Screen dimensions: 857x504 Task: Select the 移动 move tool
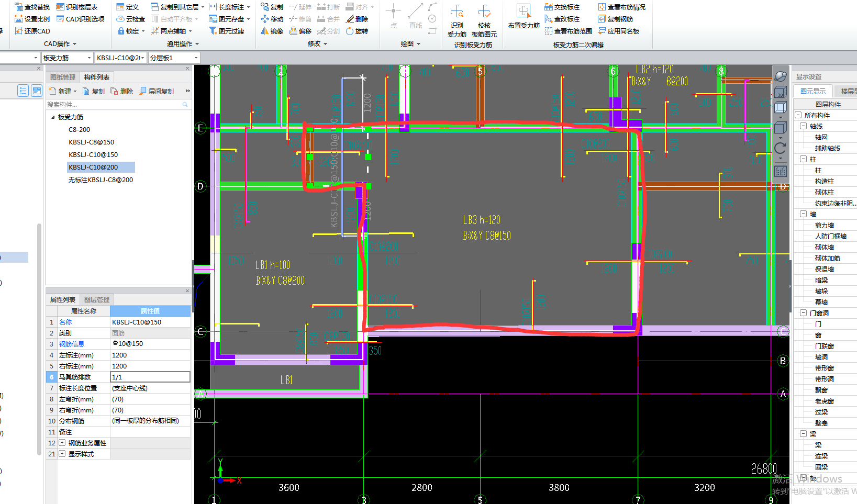point(272,19)
